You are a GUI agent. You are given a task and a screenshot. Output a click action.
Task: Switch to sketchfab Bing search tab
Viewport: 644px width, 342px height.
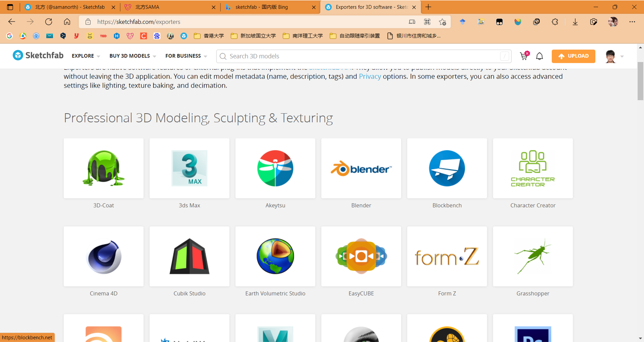point(270,7)
